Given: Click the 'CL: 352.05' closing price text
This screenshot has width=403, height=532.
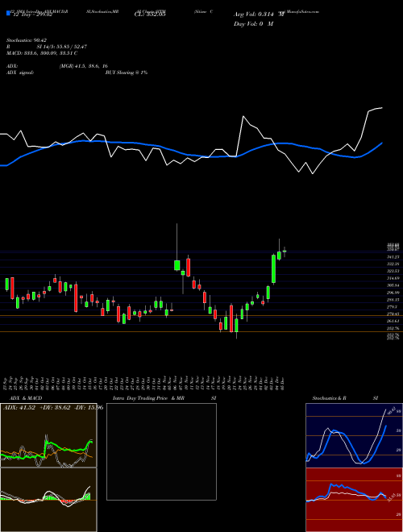Looking at the screenshot, I should [150, 15].
